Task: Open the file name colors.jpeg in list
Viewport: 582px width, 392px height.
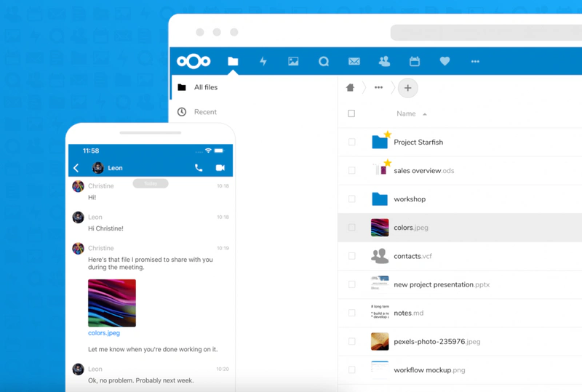Action: pyautogui.click(x=411, y=228)
